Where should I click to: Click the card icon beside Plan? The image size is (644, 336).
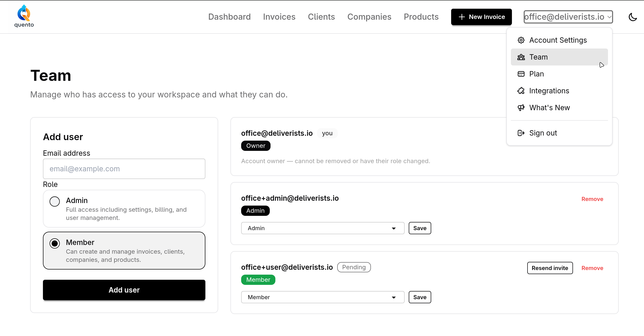(x=521, y=74)
